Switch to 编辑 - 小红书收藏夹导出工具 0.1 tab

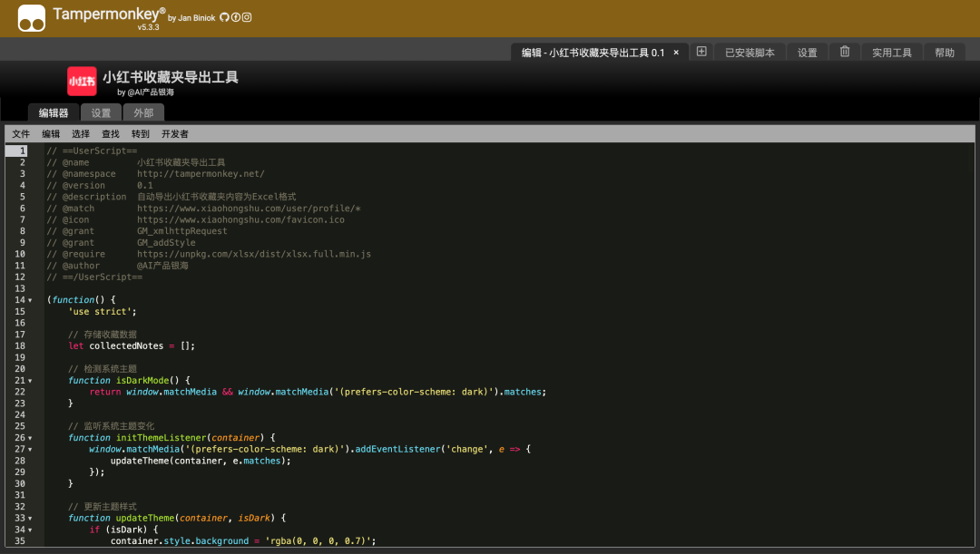coord(593,53)
